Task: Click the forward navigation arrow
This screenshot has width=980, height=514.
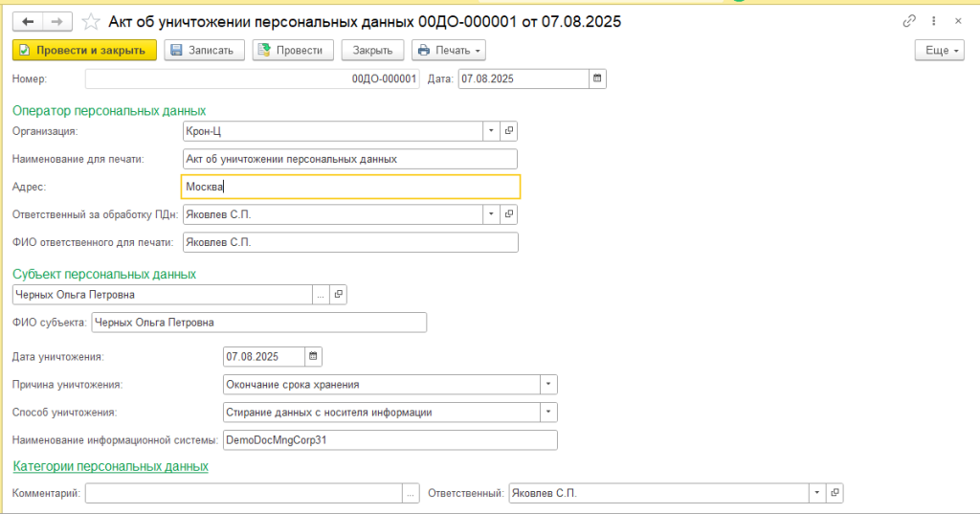Action: pyautogui.click(x=56, y=21)
